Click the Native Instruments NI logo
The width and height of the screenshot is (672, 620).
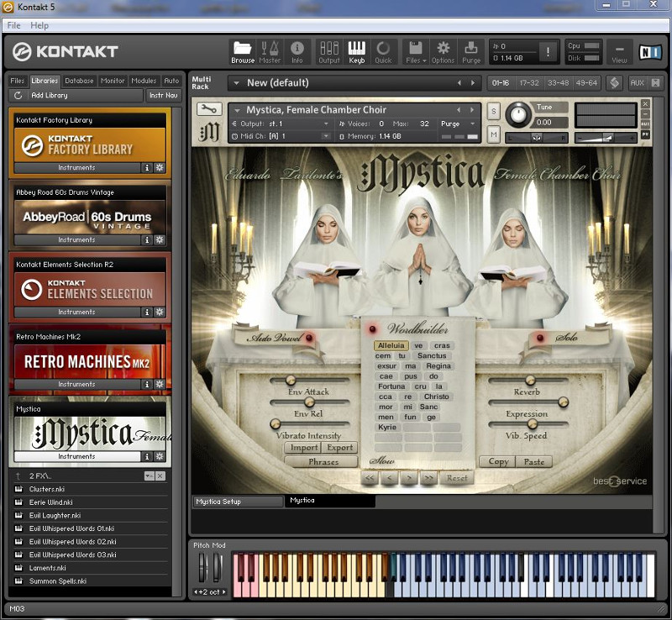[x=649, y=52]
